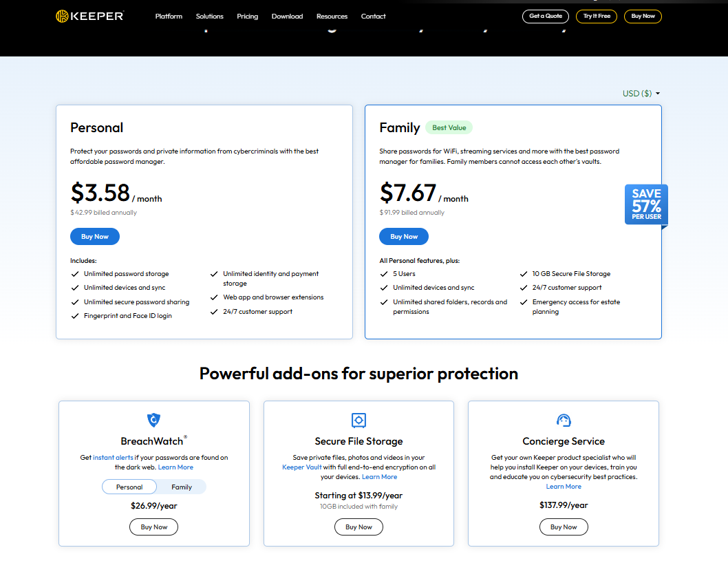The height and width of the screenshot is (572, 728).
Task: Click Unlimited shared folders, records and permissions
Action: (450, 307)
